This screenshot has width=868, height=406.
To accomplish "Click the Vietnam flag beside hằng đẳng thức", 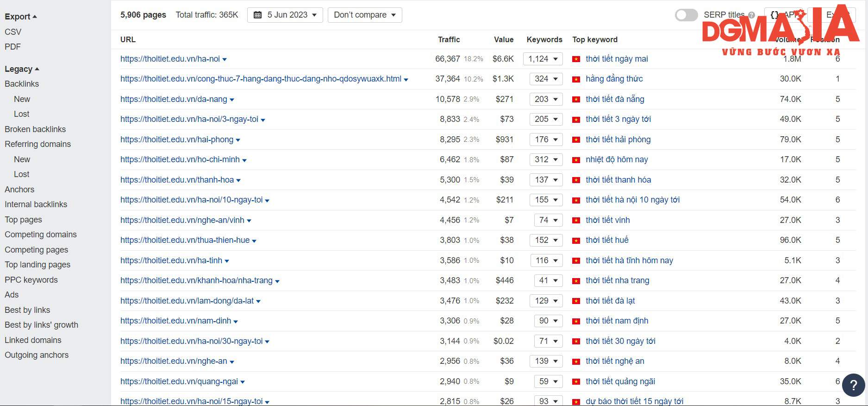I will pos(576,79).
